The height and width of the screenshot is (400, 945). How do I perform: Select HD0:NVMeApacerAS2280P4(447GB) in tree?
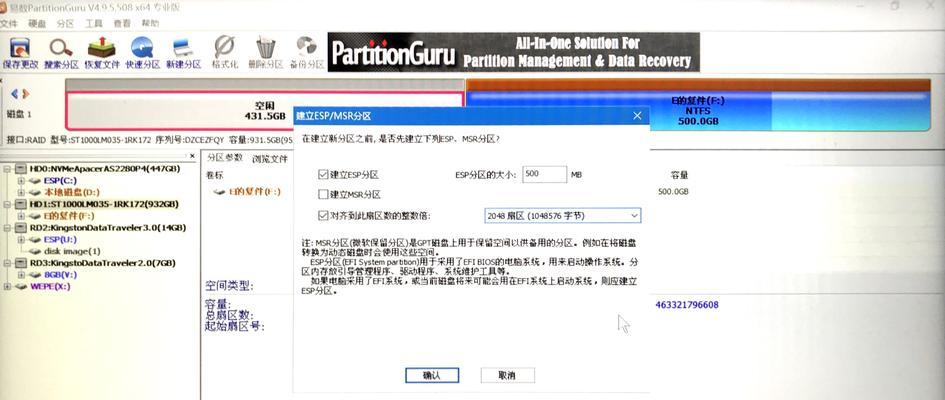click(104, 169)
